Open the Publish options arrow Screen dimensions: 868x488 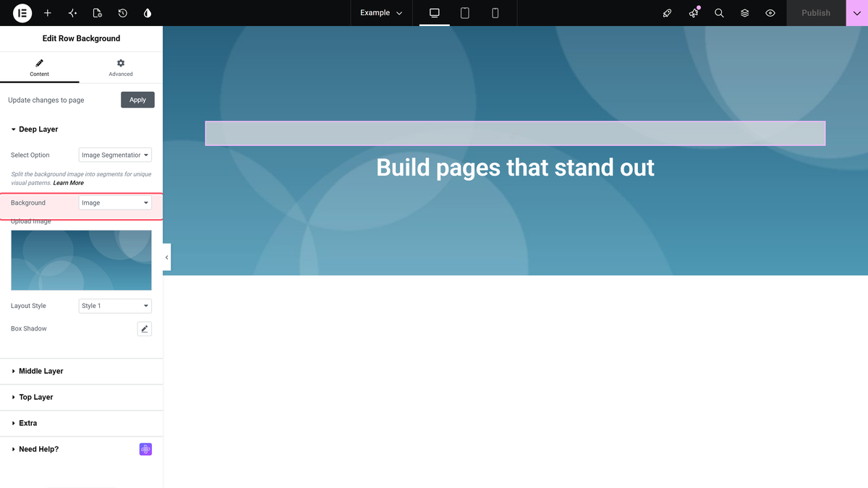(857, 13)
